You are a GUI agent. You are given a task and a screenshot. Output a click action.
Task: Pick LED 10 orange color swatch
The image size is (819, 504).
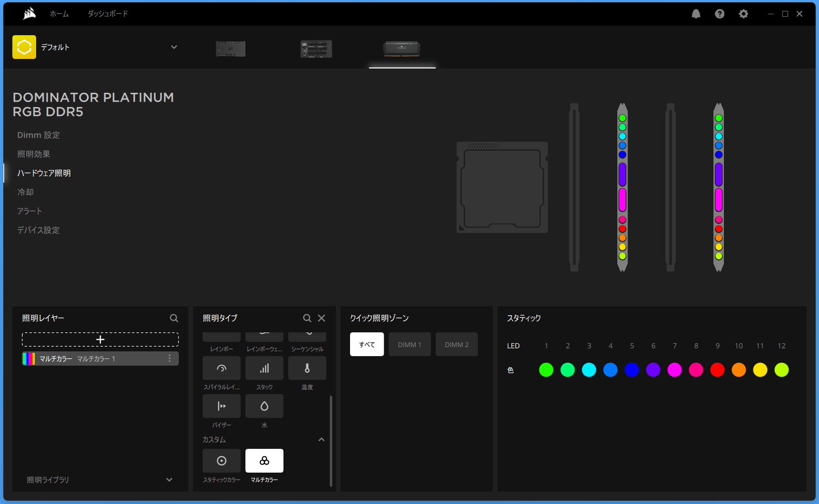[x=739, y=369]
